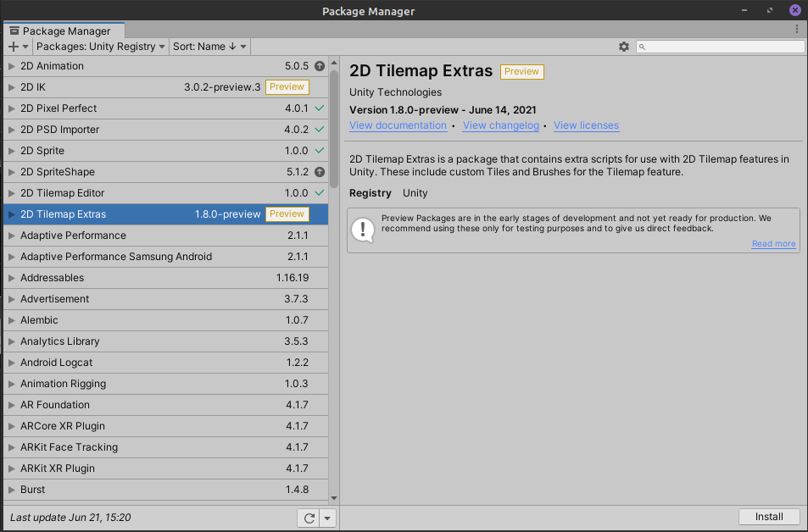Select the ARKit Face Tracking package
This screenshot has height=532, width=808.
click(x=166, y=447)
